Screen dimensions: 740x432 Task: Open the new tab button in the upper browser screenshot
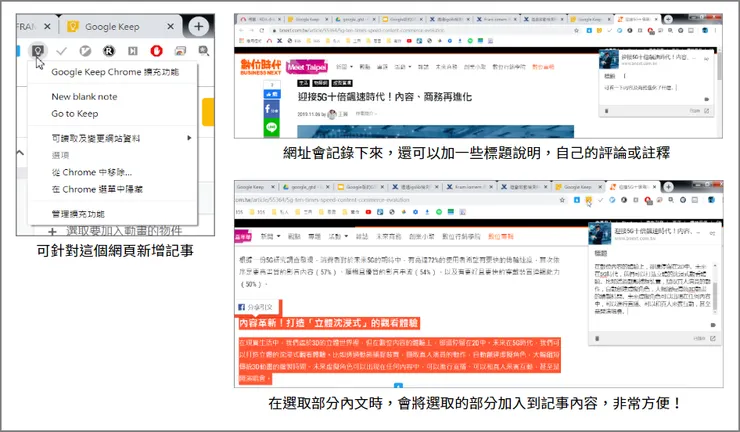(668, 19)
